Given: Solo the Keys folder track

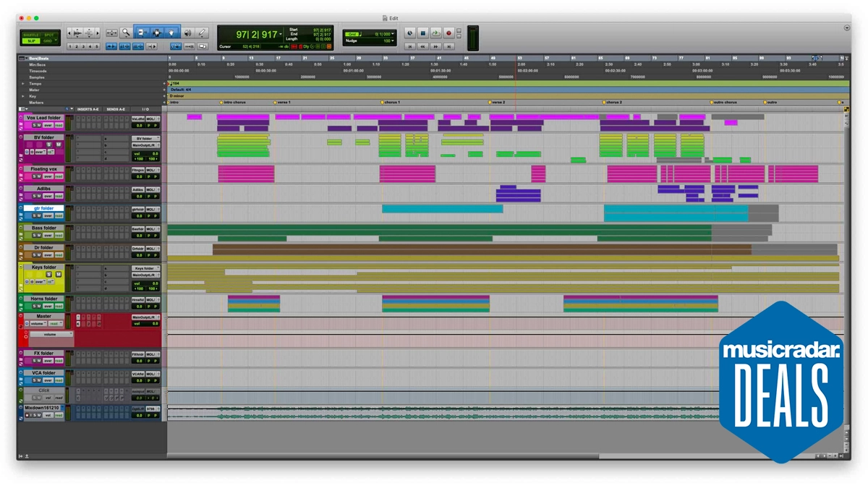Looking at the screenshot, I should tap(50, 275).
